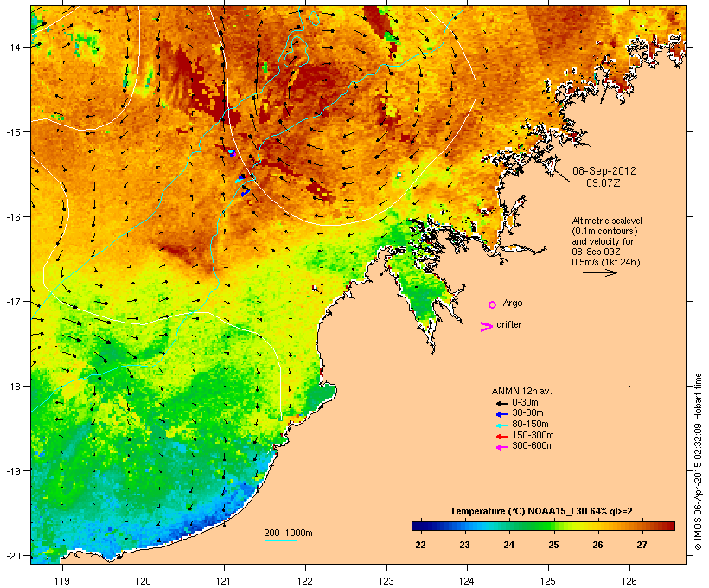The height and width of the screenshot is (588, 709).
Task: Click the ANMN 12h av. legend heading
Action: pyautogui.click(x=521, y=391)
